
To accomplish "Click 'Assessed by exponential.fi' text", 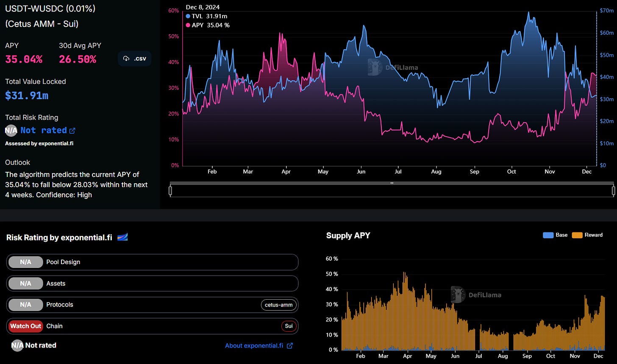I will [39, 143].
